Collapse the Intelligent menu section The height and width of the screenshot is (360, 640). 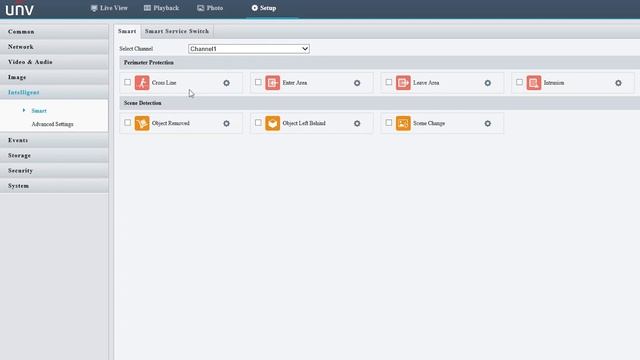pos(54,92)
